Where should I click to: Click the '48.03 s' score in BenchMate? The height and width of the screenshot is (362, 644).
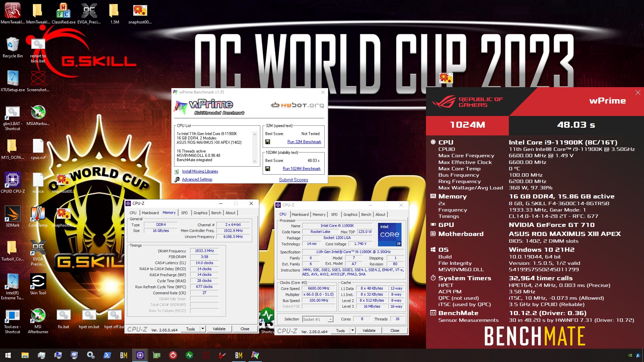click(x=576, y=125)
